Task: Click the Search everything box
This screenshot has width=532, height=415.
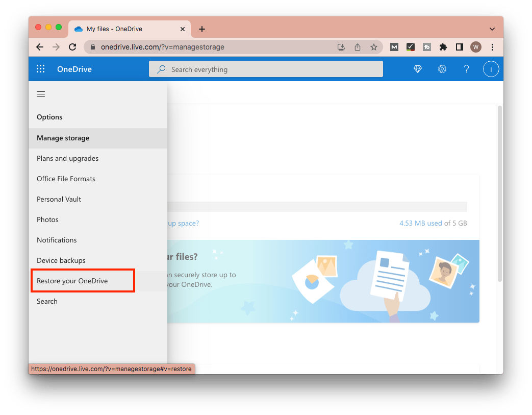Action: click(265, 69)
